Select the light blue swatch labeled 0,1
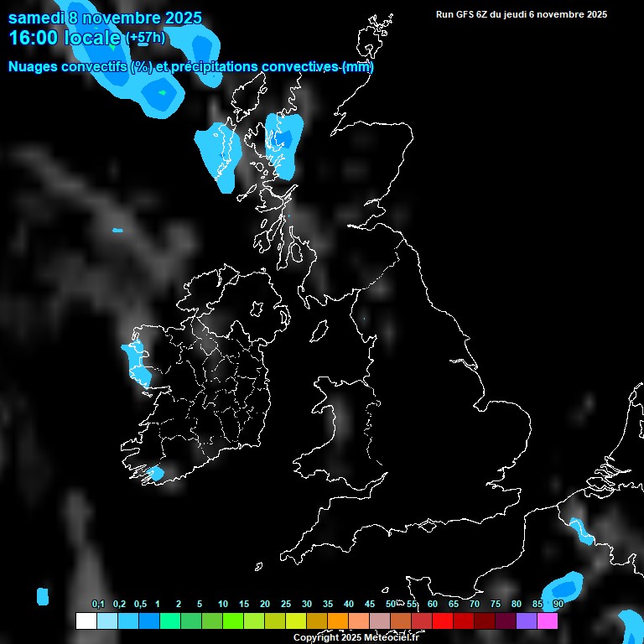Screen dimensions: 644x644 (106, 621)
